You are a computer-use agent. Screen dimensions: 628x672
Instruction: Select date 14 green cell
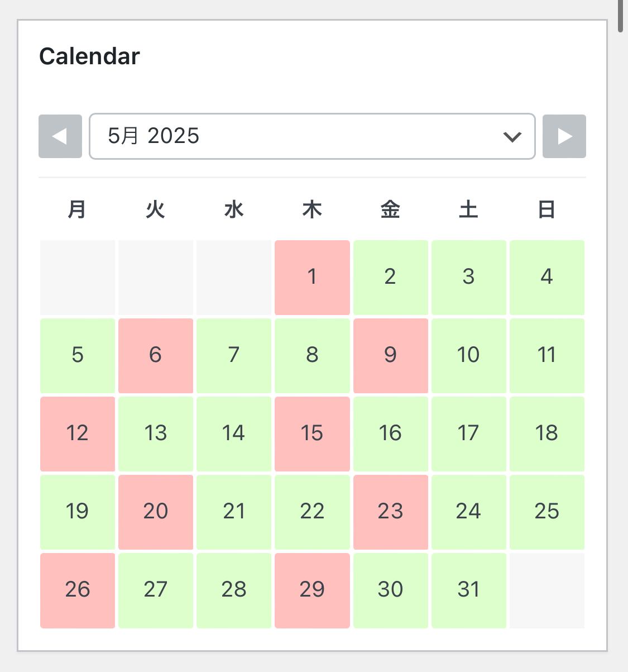234,434
